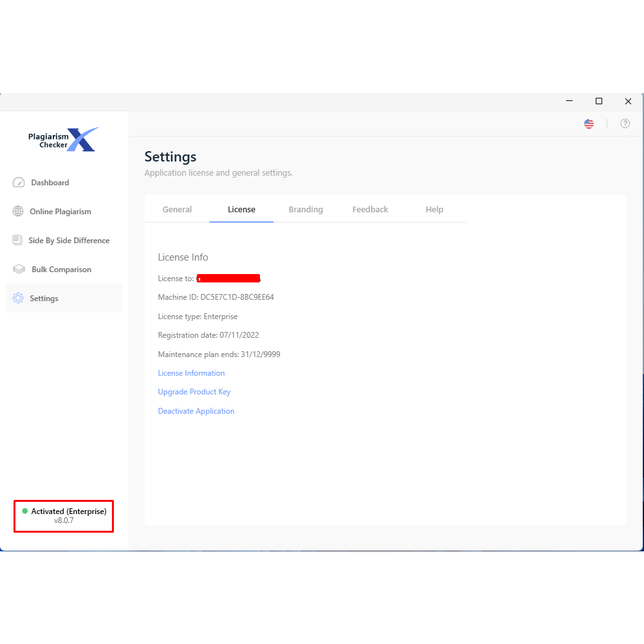Select the Side By Side Difference icon
Image resolution: width=644 pixels, height=644 pixels.
point(17,241)
